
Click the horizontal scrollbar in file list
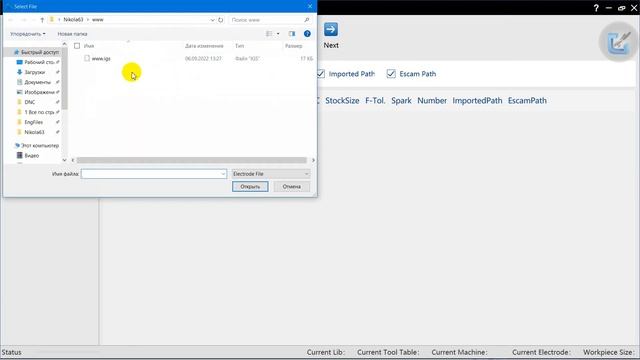click(x=191, y=160)
